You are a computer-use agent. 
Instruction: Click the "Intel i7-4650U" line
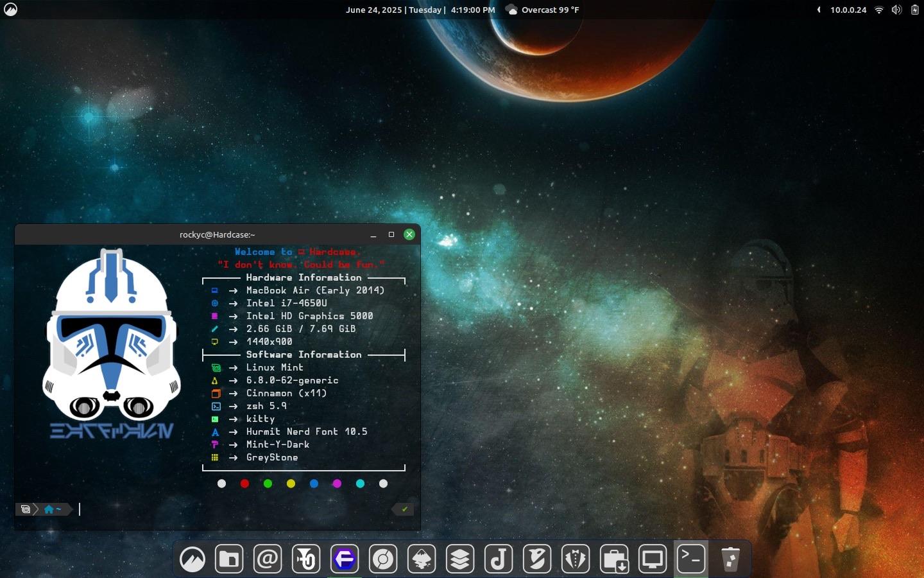(x=287, y=303)
